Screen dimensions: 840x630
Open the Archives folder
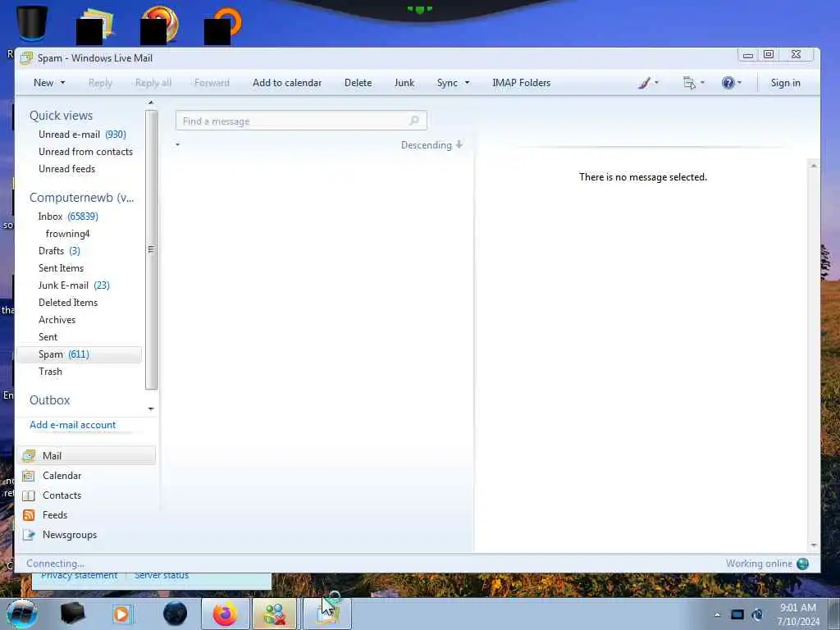coord(57,320)
